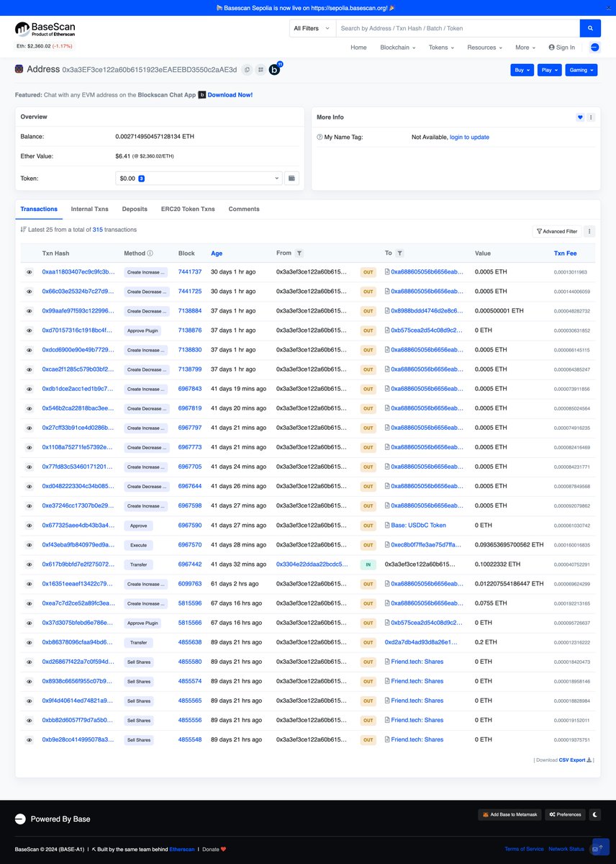Close the Sepolia announcement banner

[608, 7]
